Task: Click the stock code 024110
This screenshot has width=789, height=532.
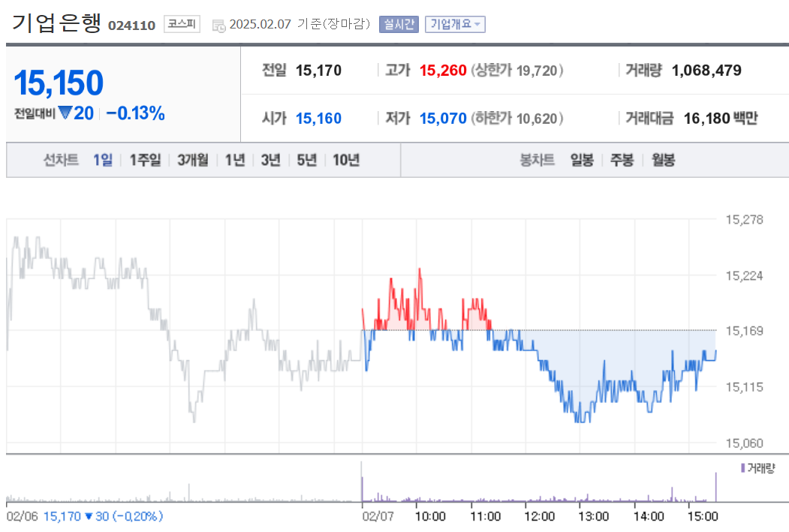Action: click(x=132, y=26)
